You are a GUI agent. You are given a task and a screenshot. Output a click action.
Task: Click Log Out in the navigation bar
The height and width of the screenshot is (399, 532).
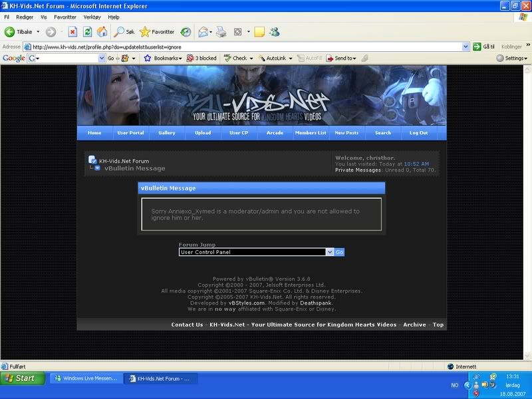pos(419,133)
